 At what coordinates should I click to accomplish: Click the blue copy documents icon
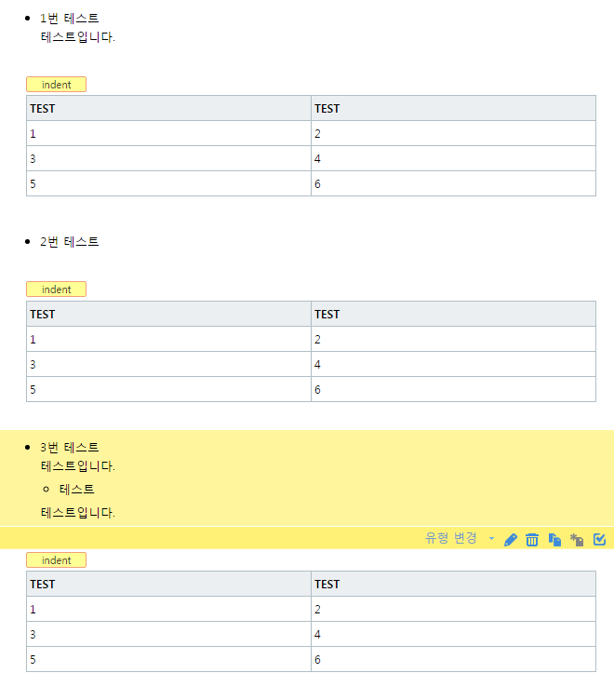coord(554,540)
